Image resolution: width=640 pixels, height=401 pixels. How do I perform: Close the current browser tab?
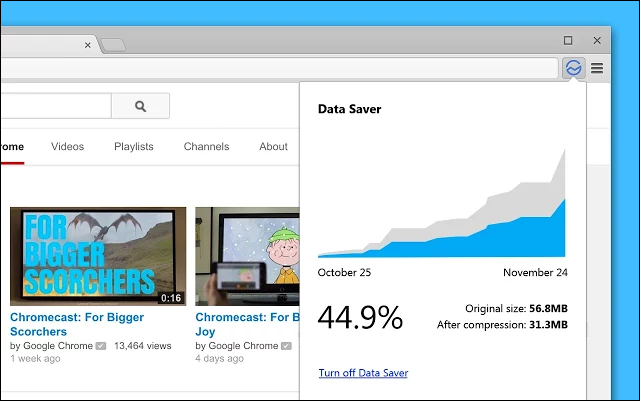(x=88, y=45)
